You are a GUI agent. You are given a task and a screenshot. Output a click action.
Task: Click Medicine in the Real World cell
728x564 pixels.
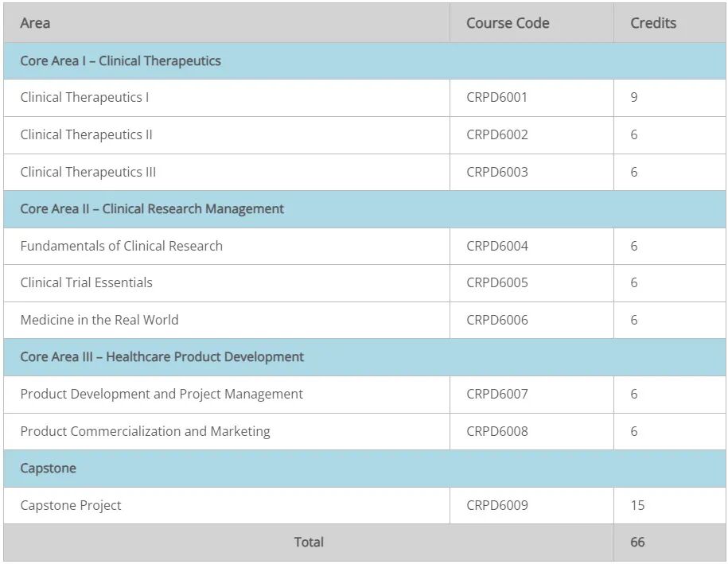[99, 320]
